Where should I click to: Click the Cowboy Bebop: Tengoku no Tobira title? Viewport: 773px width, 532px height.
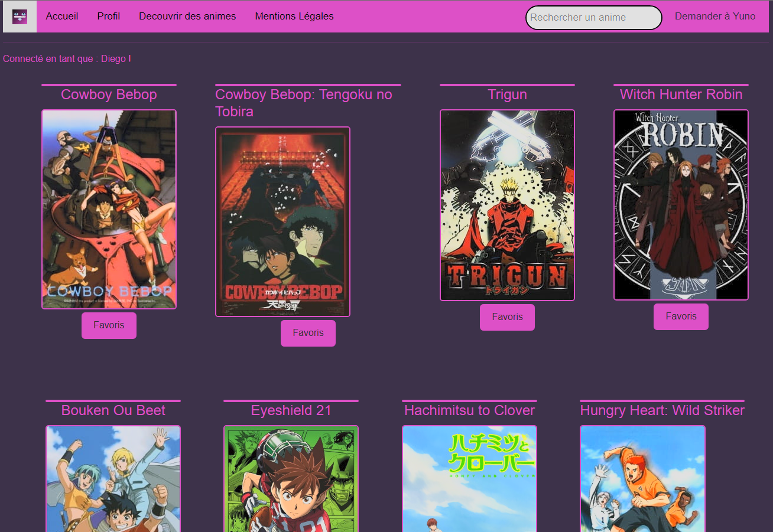(x=304, y=103)
